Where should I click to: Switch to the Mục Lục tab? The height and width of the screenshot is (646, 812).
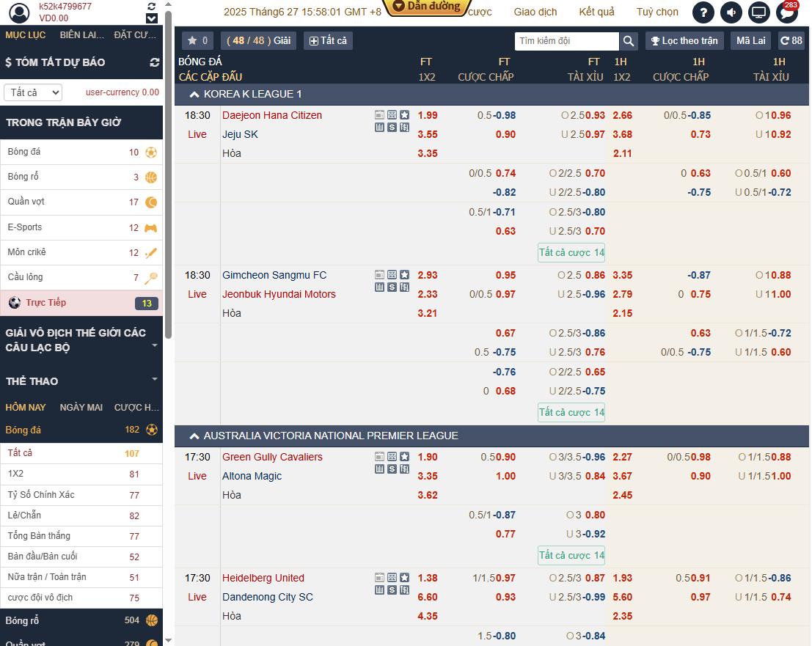[26, 34]
